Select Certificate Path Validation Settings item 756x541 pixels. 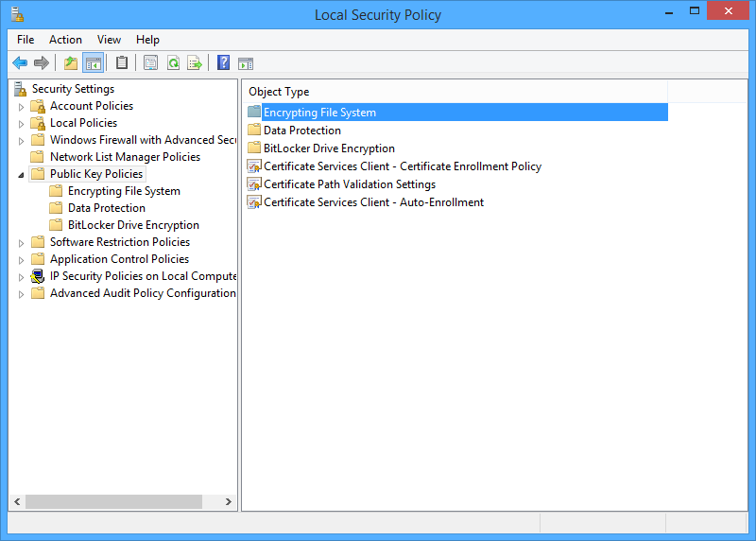coord(349,184)
